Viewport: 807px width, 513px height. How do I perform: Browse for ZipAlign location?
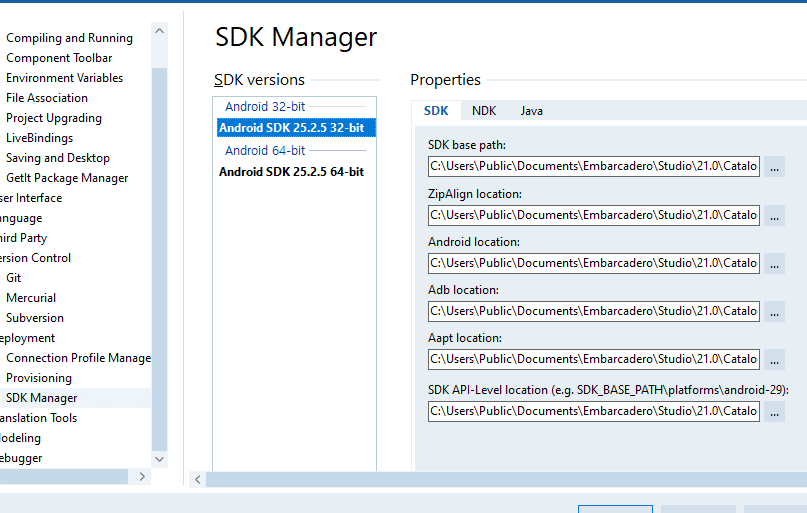click(774, 216)
